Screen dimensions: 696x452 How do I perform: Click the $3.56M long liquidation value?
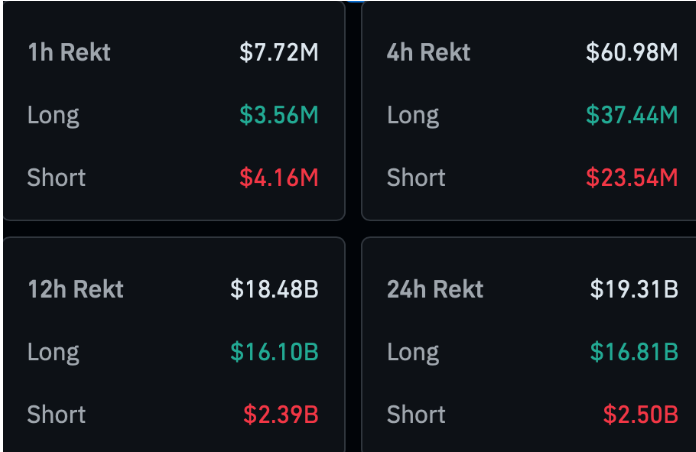pyautogui.click(x=278, y=115)
